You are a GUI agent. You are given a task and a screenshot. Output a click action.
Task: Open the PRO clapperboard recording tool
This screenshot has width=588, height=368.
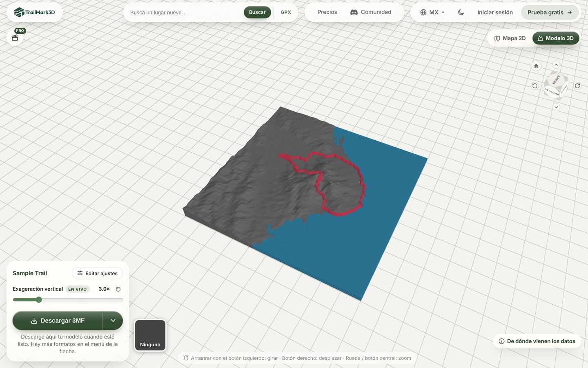coord(15,38)
